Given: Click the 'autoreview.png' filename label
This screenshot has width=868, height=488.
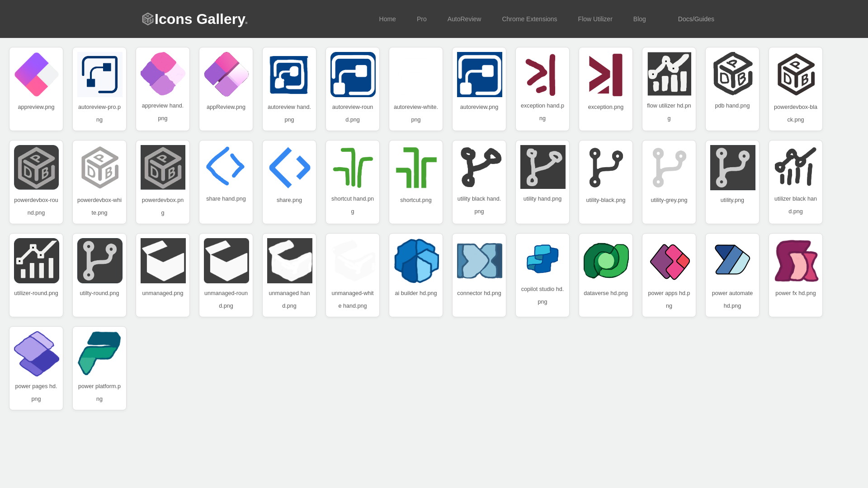Looking at the screenshot, I should click(x=479, y=107).
